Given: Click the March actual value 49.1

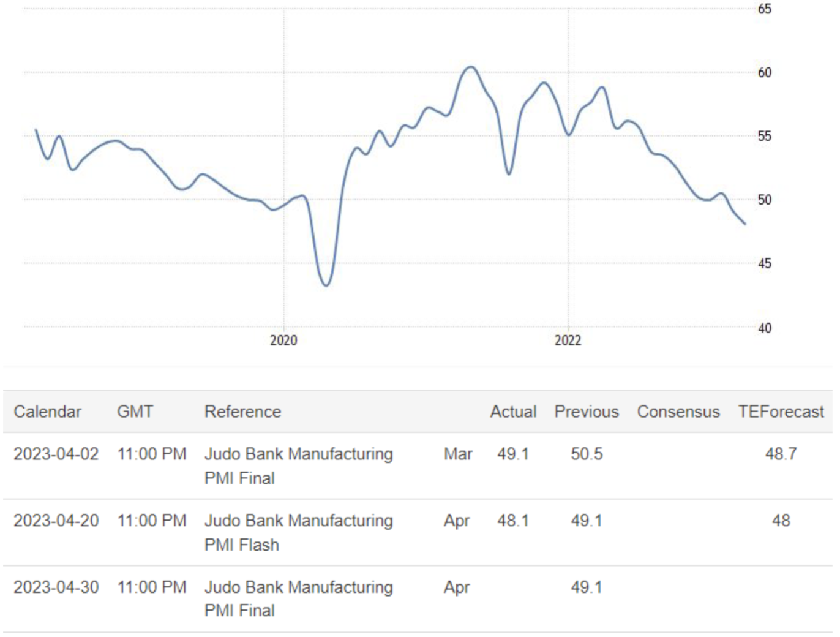Looking at the screenshot, I should pos(513,454).
